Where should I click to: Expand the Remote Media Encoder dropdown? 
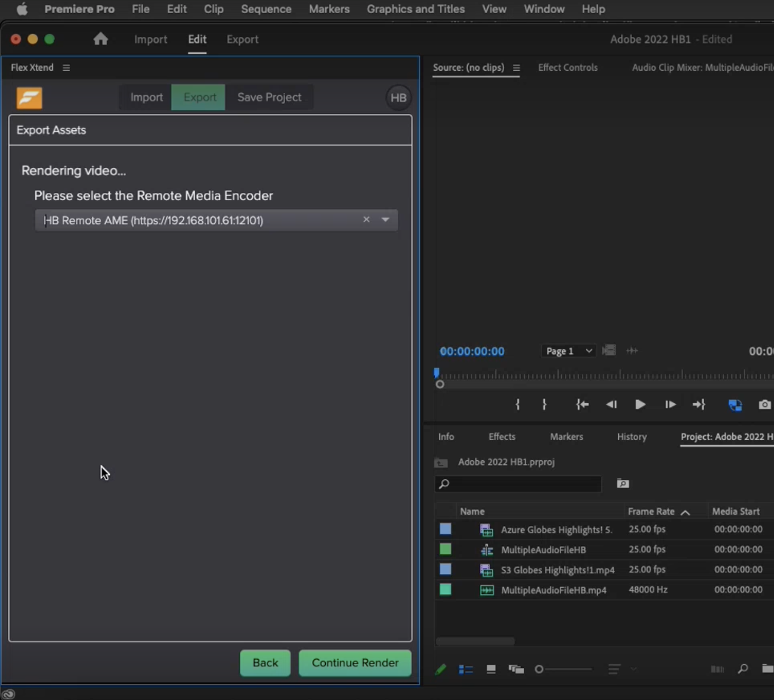pos(385,220)
